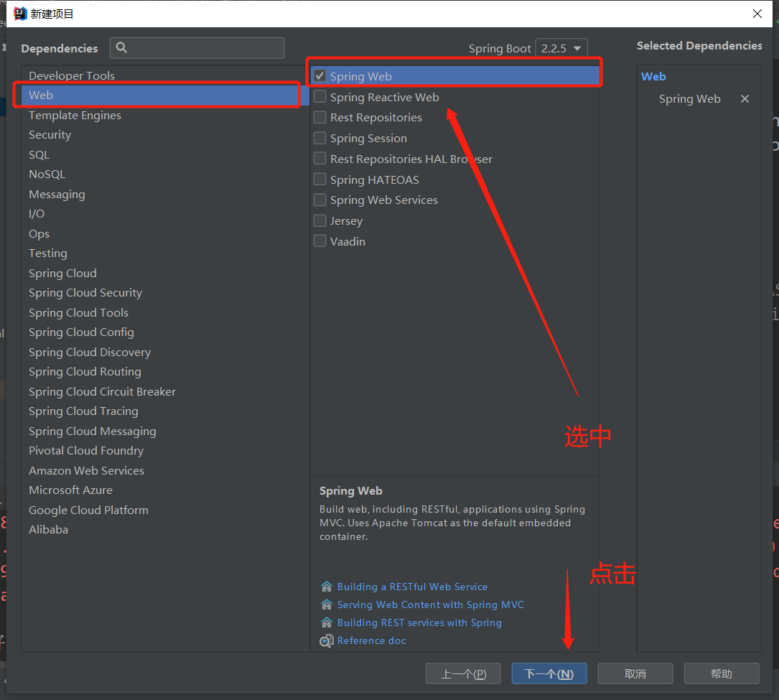
Task: Focus the Dependencies search field
Action: tap(197, 47)
